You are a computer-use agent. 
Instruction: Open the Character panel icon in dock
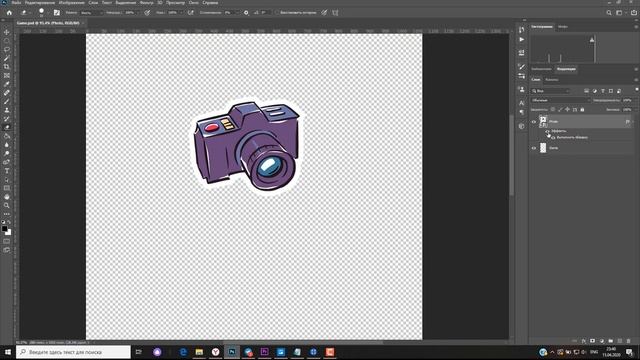[x=522, y=103]
